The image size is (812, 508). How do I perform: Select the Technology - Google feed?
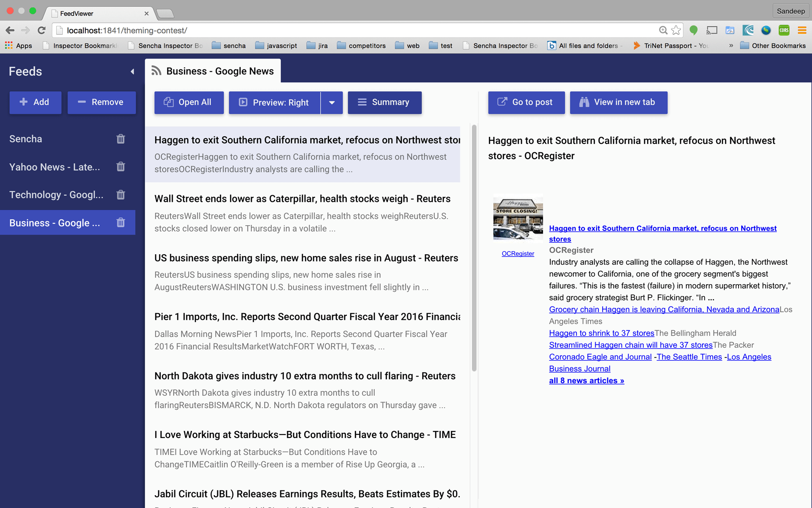(x=68, y=195)
